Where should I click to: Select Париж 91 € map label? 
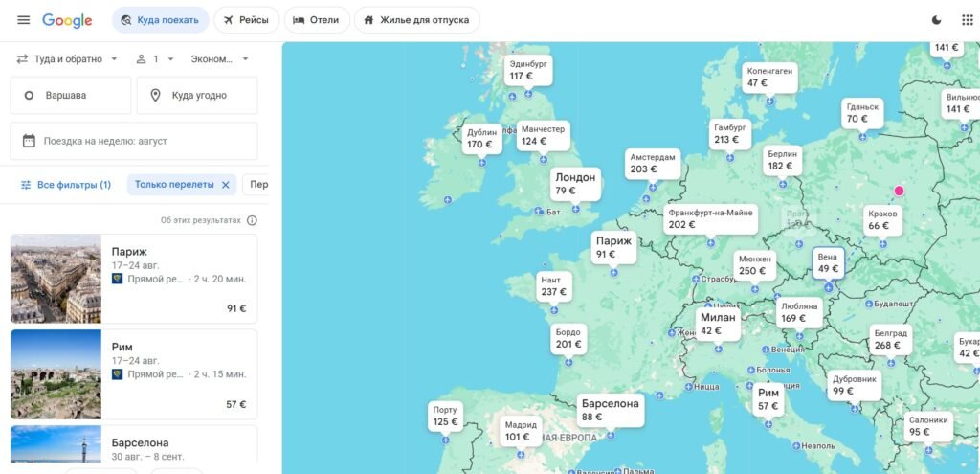[613, 248]
